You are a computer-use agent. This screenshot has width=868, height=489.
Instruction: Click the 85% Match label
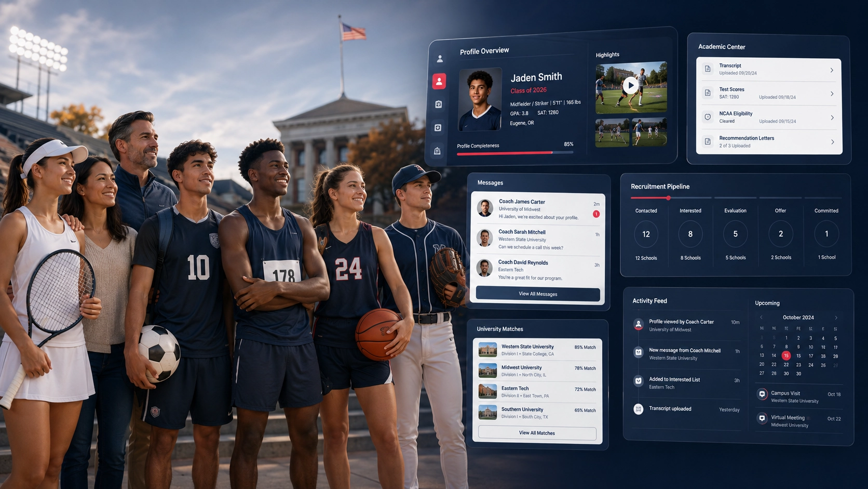(585, 347)
